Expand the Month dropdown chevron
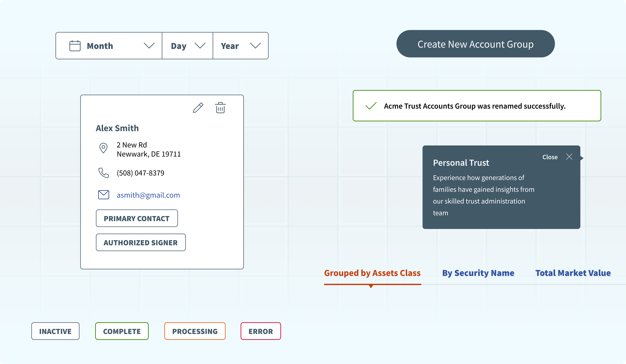The height and width of the screenshot is (364, 626). [x=149, y=46]
